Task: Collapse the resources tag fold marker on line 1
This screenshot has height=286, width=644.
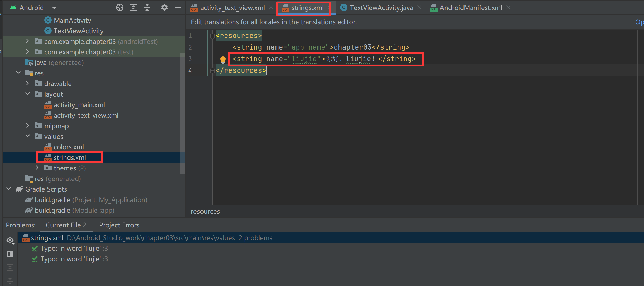Action: [212, 36]
